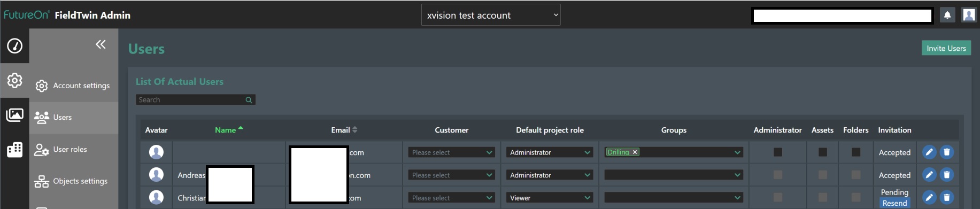Open the Customer dropdown in the first row
This screenshot has height=209, width=980.
(x=451, y=152)
